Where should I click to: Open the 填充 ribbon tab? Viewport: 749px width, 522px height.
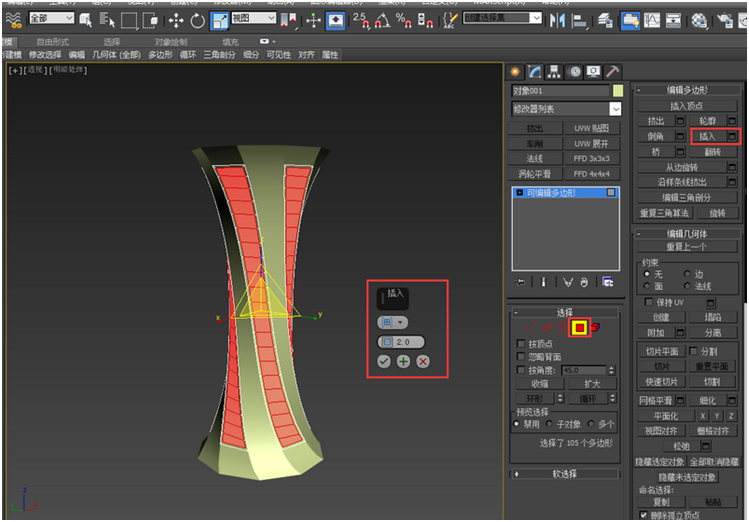(230, 42)
